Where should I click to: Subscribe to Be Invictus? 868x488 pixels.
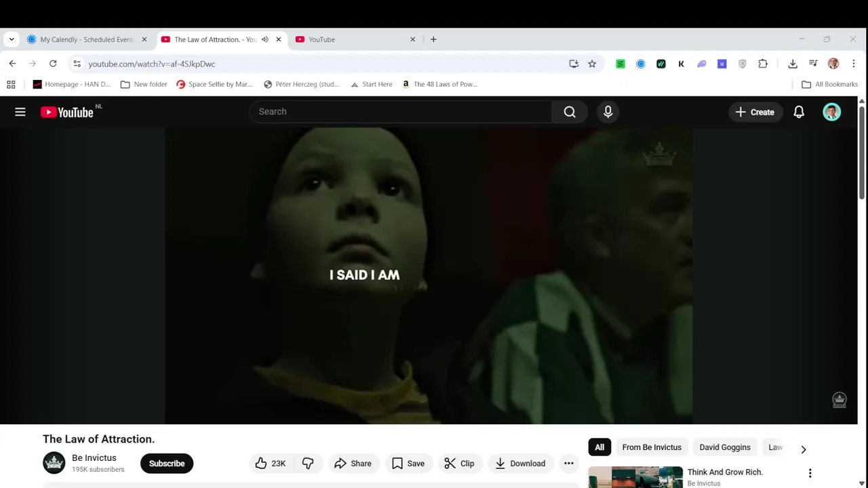[x=167, y=464]
